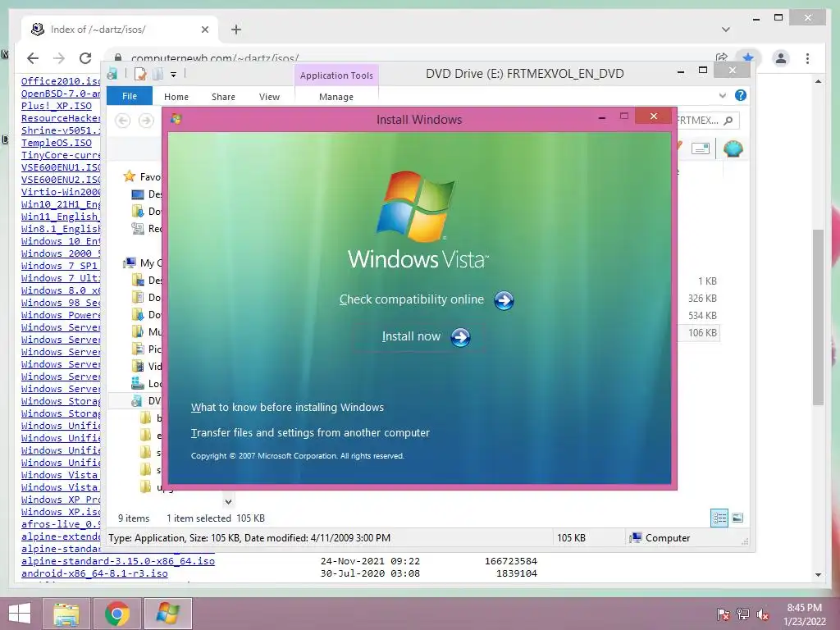Image resolution: width=840 pixels, height=630 pixels.
Task: Click the Windows setup taskbar button
Action: pos(167,614)
